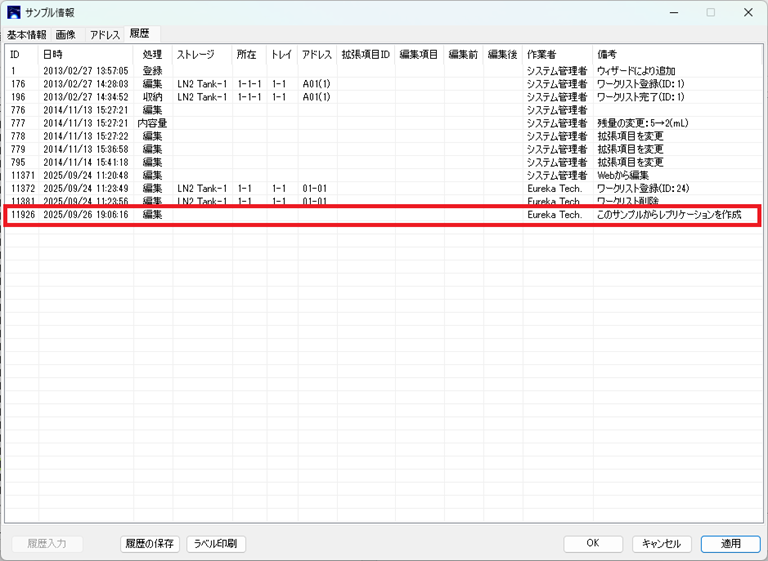Open the 画像 tab
This screenshot has height=561, width=768.
coord(66,34)
